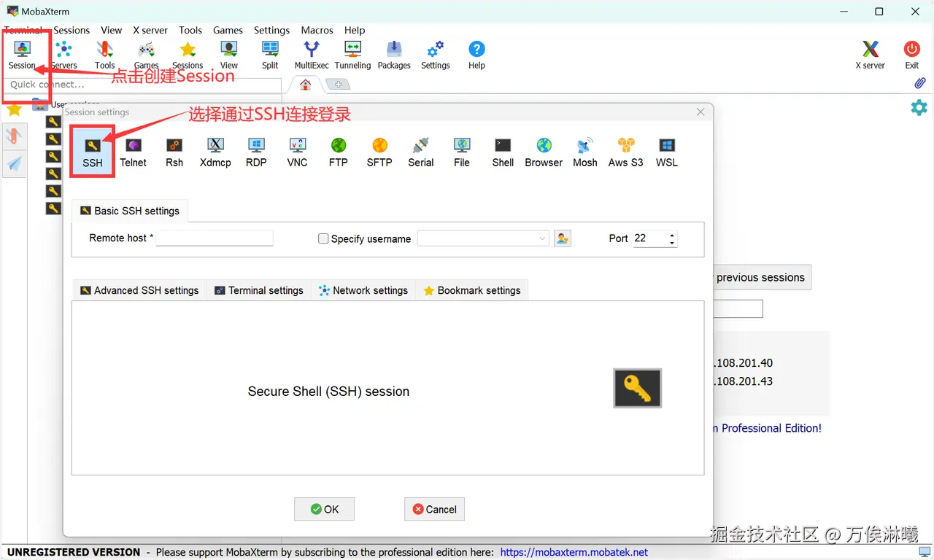Open the Advanced SSH settings tab
Screen dimensions: 934x560
139,290
